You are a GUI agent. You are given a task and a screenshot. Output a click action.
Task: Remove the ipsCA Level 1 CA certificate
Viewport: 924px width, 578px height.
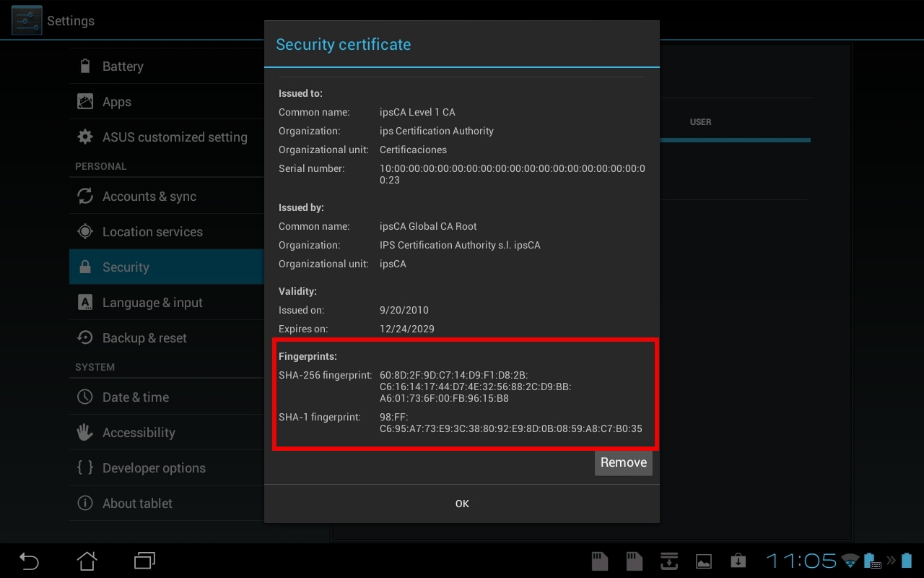click(x=624, y=462)
